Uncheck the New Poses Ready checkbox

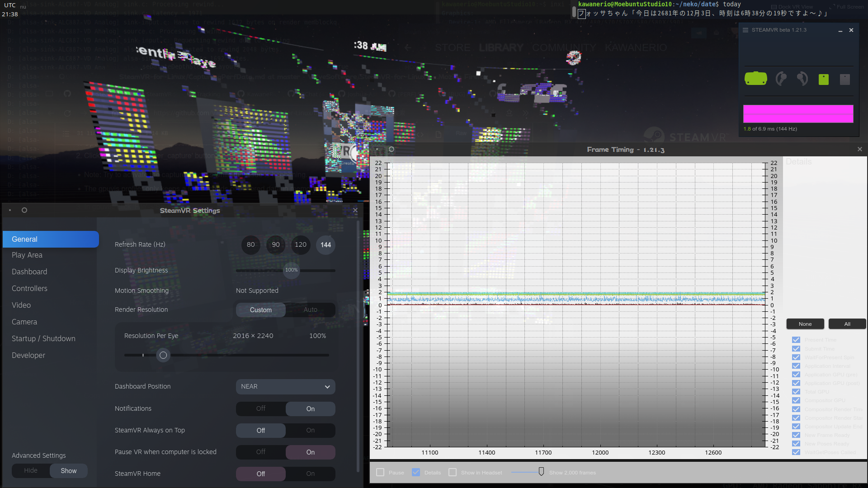coord(796,444)
